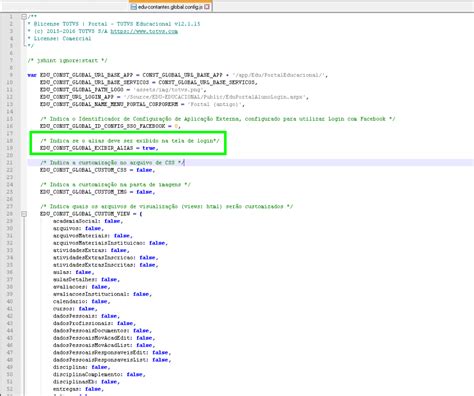This screenshot has height=396, width=474.
Task: Click the 'true' value of EDU_CONST_GLOBAL_EXIBIR_ALIAS
Action: click(x=149, y=148)
